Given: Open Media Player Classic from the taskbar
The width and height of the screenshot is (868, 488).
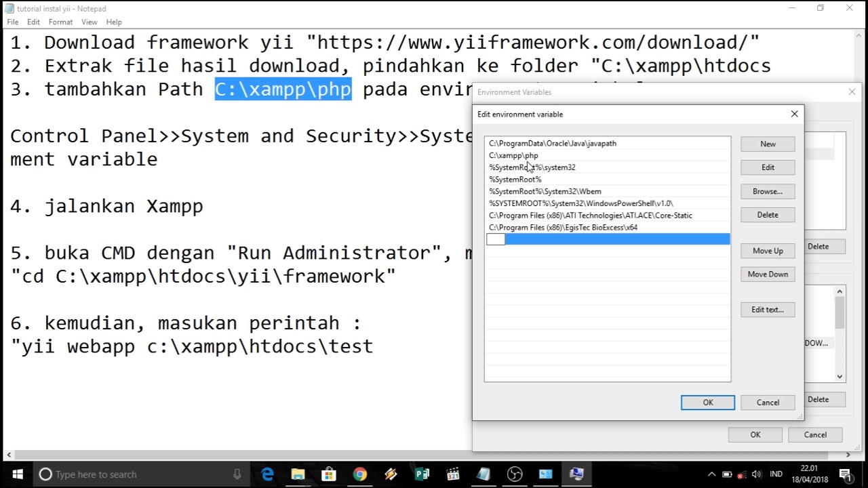Looking at the screenshot, I should tap(452, 474).
